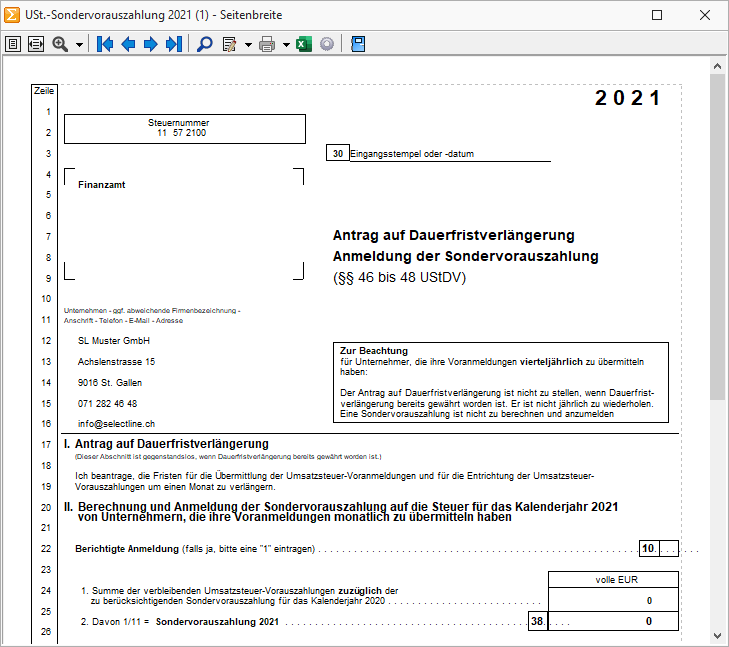Click the scrollbar down arrow
This screenshot has width=729, height=647.
tap(717, 635)
